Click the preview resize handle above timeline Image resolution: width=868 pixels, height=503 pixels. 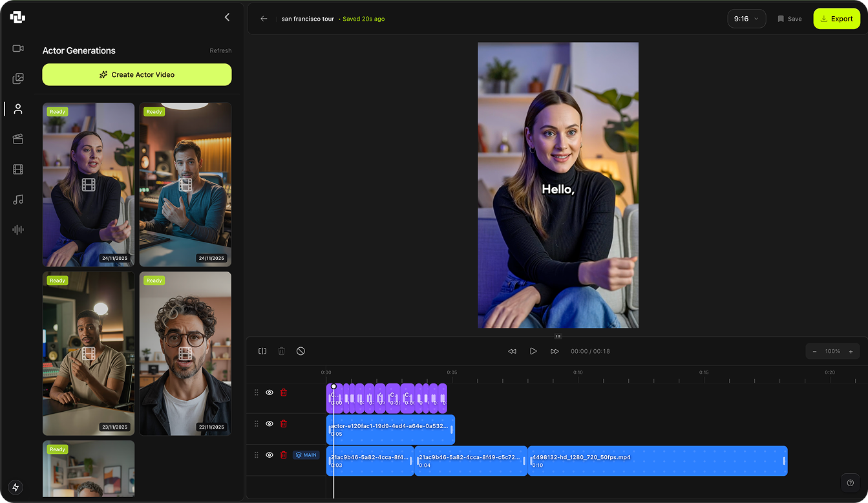(558, 336)
